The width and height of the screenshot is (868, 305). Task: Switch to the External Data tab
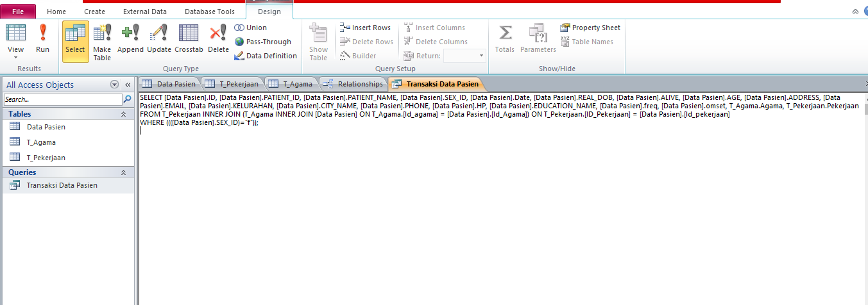point(145,12)
